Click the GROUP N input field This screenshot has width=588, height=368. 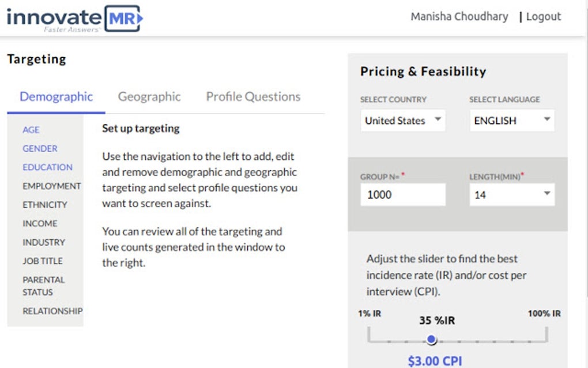click(402, 194)
